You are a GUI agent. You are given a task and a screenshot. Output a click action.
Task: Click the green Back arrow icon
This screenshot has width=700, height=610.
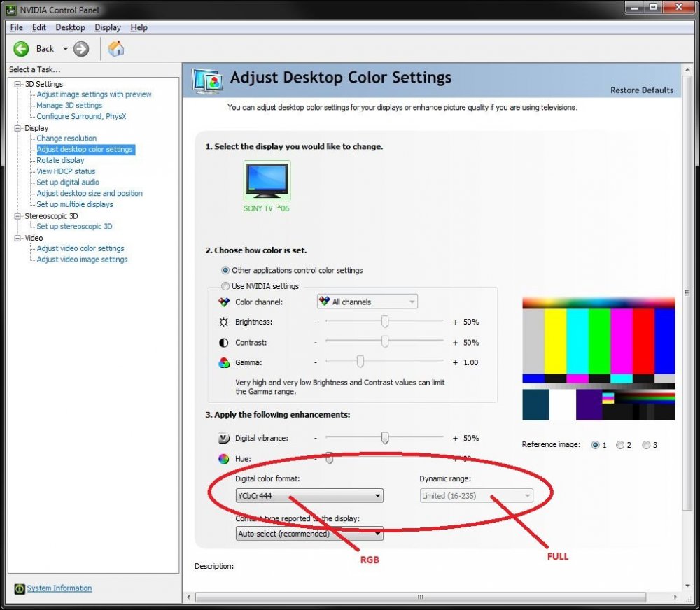pyautogui.click(x=21, y=49)
